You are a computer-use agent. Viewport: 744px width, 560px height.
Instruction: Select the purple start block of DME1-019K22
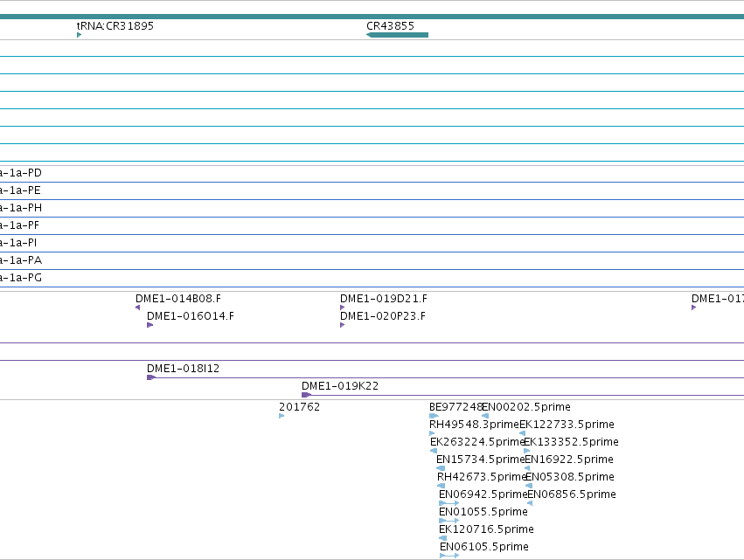(x=307, y=395)
